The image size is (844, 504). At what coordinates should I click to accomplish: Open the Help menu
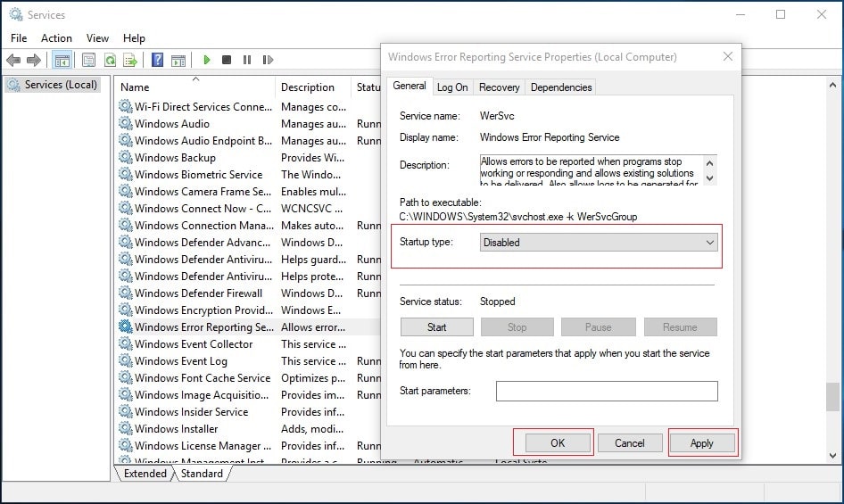pos(134,38)
